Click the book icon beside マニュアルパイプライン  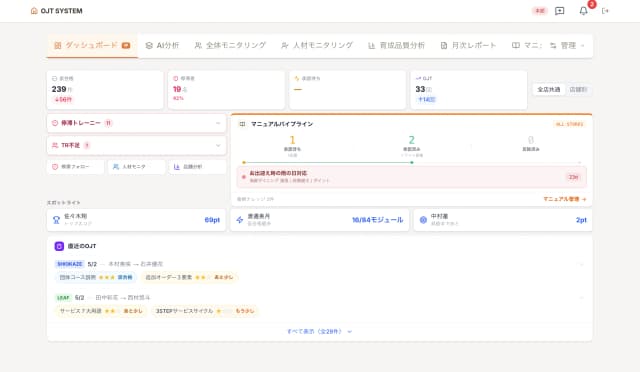242,124
